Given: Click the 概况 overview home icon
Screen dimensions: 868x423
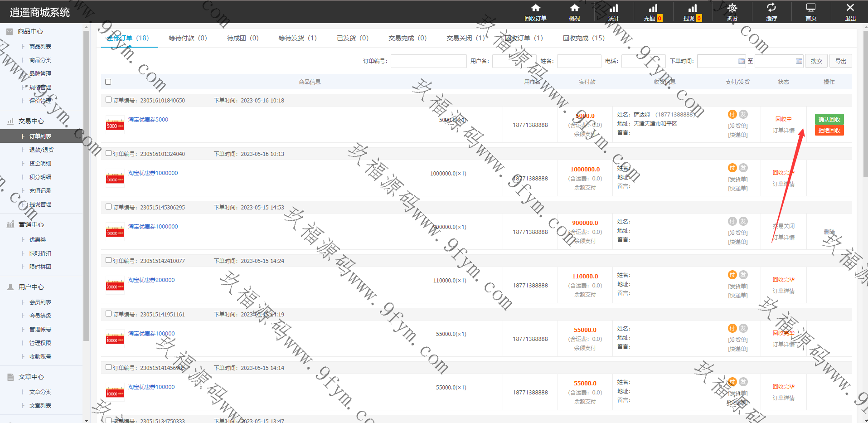Looking at the screenshot, I should (574, 12).
